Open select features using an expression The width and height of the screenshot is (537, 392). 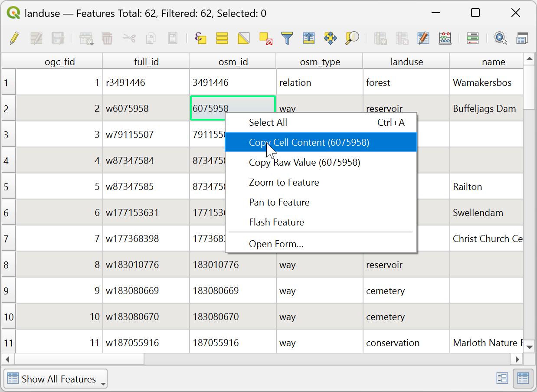click(x=200, y=38)
